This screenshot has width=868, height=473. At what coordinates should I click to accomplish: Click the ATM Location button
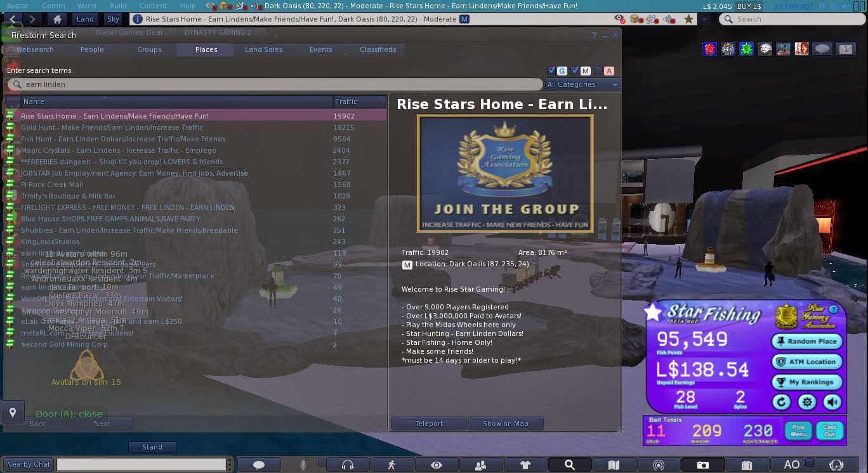(x=807, y=361)
